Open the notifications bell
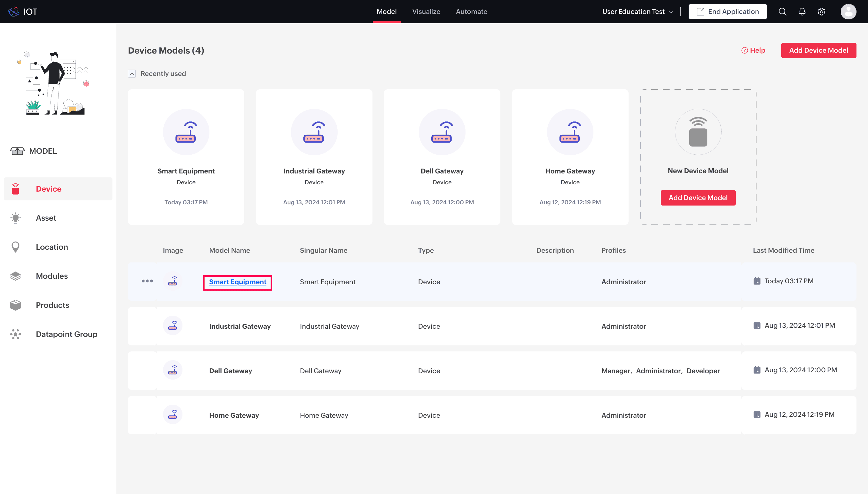 tap(802, 12)
